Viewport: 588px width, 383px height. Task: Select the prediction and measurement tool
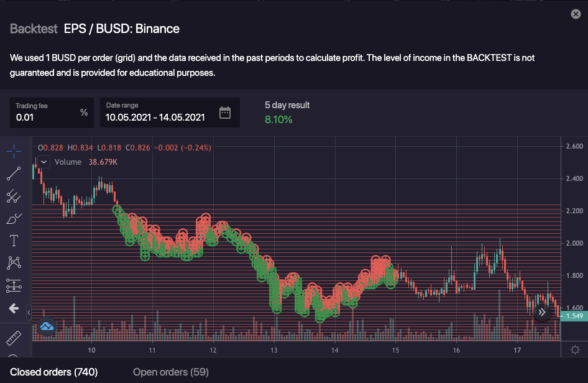pyautogui.click(x=14, y=285)
